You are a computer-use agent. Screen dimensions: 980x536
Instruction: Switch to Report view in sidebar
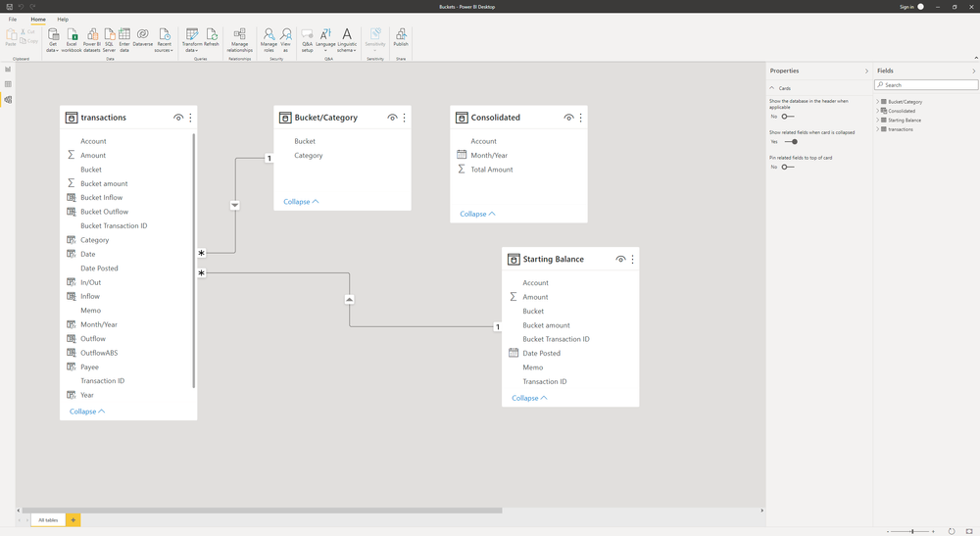(8, 70)
